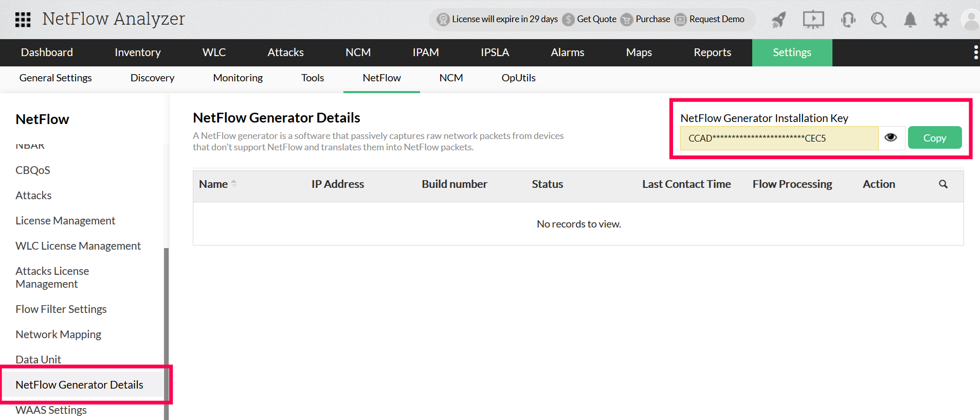Open Attacks License Management in sidebar

click(x=52, y=277)
